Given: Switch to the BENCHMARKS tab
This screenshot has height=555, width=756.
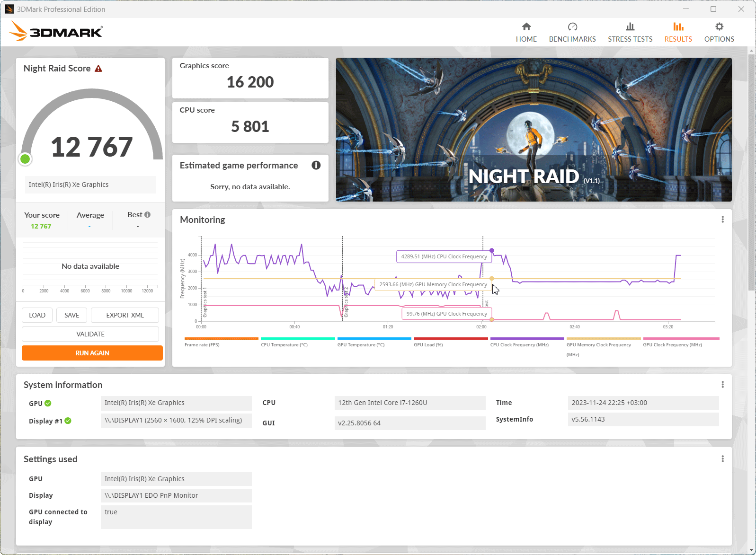Looking at the screenshot, I should click(572, 32).
